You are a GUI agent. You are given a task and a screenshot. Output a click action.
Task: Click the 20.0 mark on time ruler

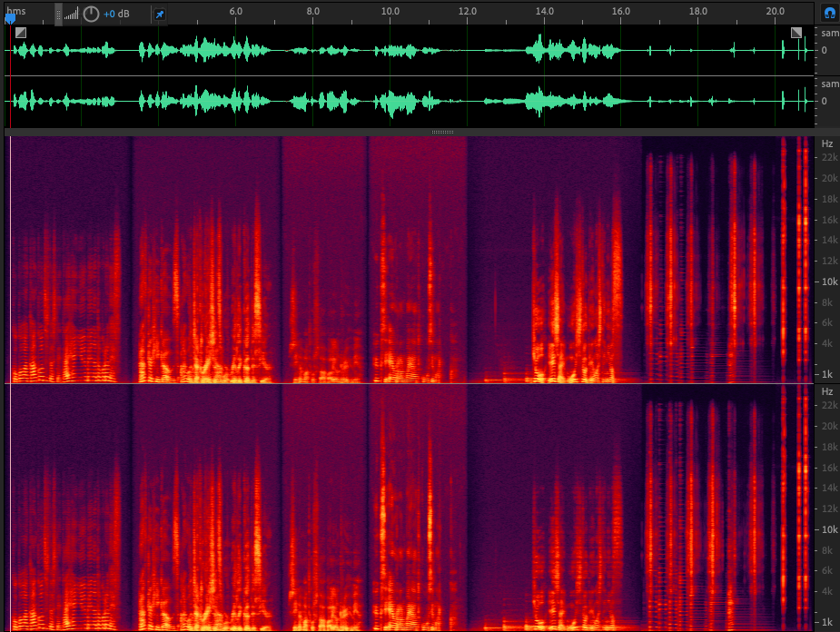tap(775, 10)
